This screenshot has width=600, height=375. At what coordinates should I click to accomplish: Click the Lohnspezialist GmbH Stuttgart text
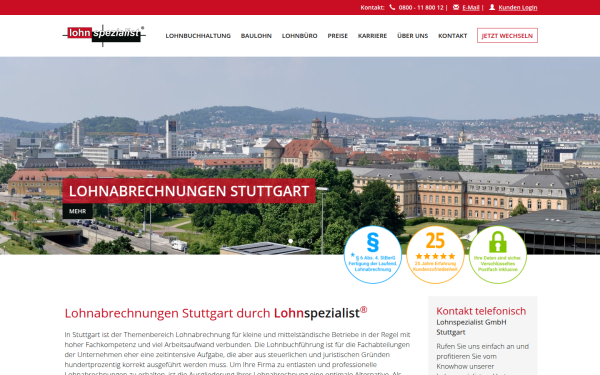(x=471, y=327)
